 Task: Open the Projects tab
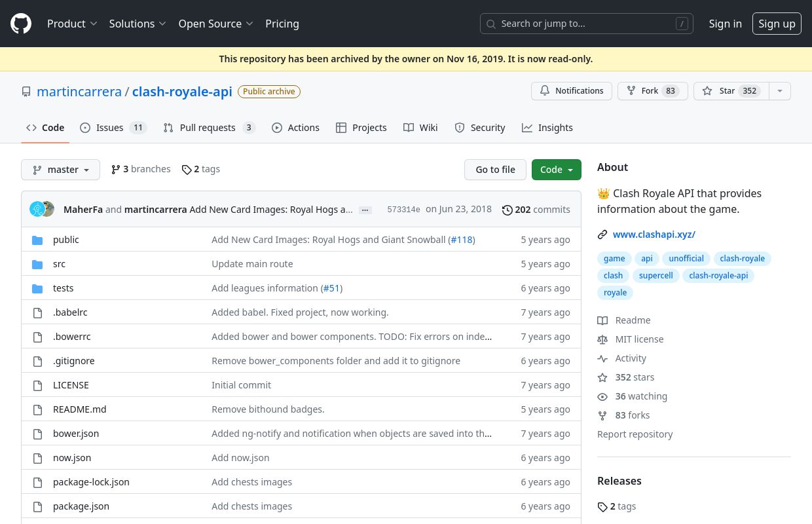point(361,128)
